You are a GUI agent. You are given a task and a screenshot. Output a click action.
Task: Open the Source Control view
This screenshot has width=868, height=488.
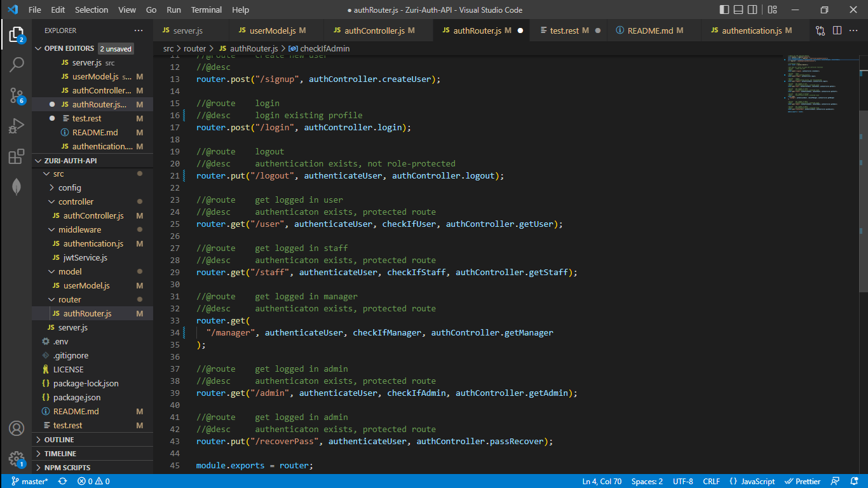pos(16,94)
